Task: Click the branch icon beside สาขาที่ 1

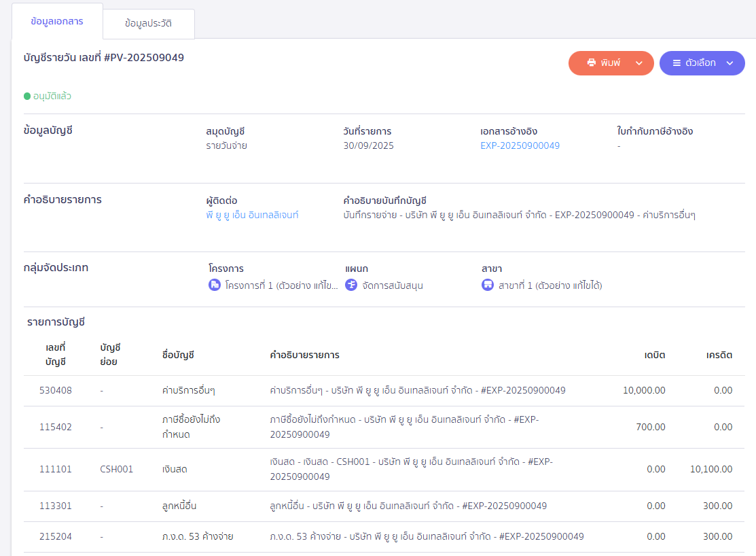Action: coord(488,285)
